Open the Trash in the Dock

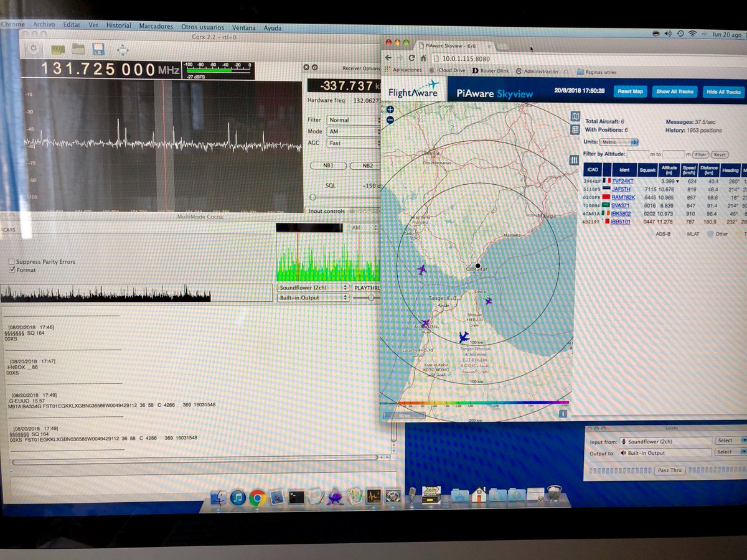pyautogui.click(x=555, y=494)
